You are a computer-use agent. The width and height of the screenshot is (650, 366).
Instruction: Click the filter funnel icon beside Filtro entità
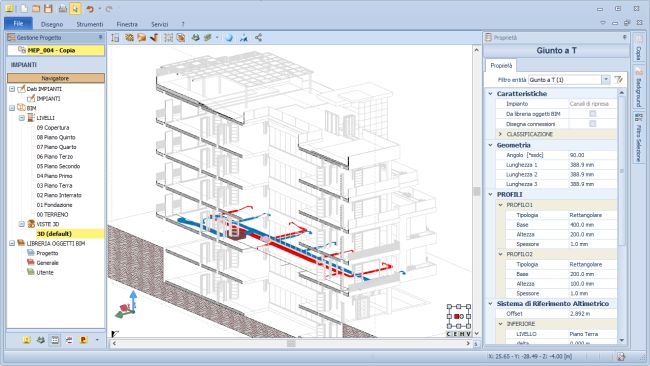click(x=619, y=79)
